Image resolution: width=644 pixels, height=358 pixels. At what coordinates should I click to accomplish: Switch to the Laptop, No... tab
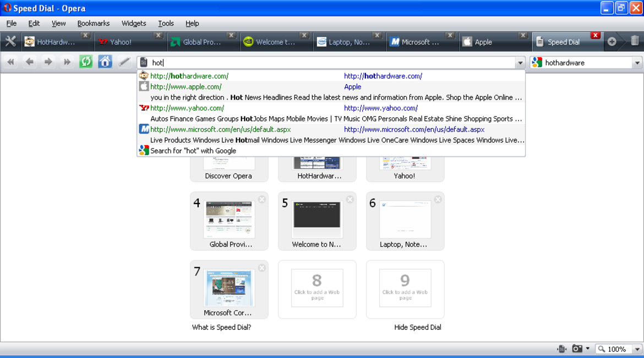pos(349,42)
